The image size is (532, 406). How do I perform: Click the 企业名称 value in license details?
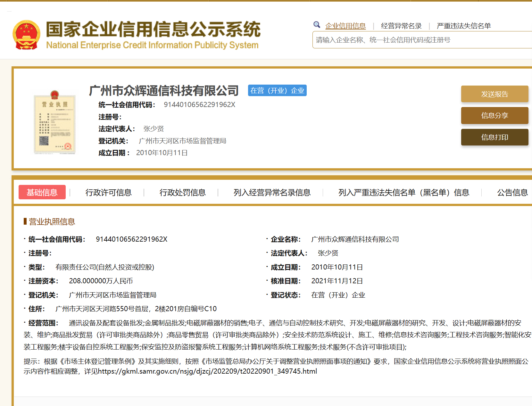tap(355, 239)
